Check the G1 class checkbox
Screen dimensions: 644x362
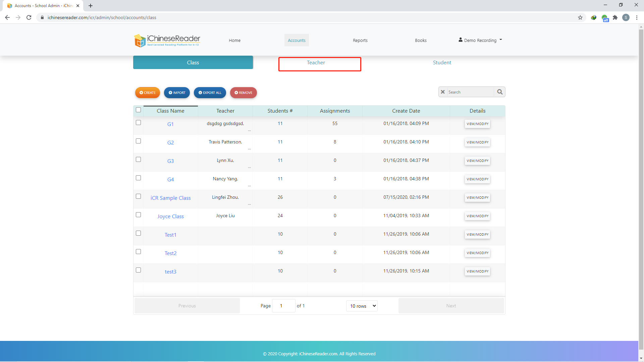tap(138, 123)
